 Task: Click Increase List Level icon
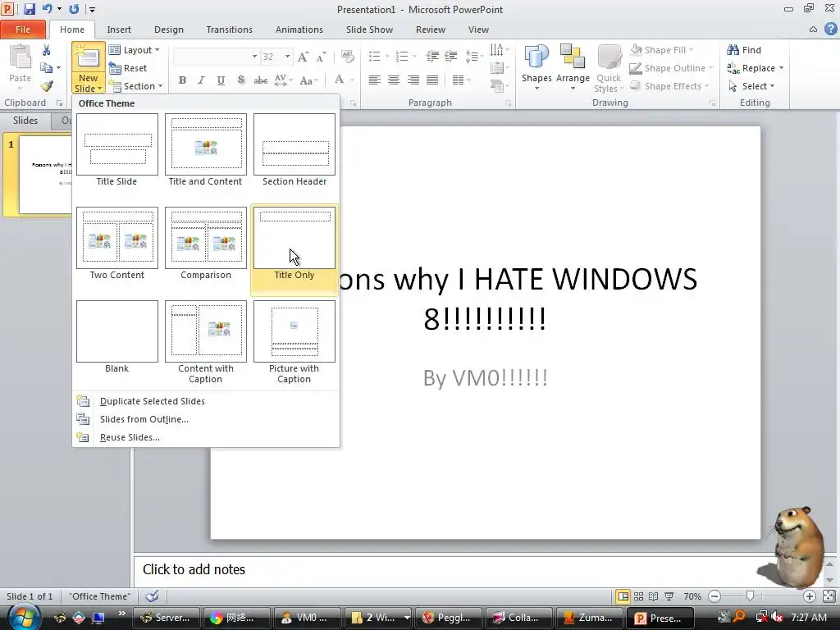451,57
